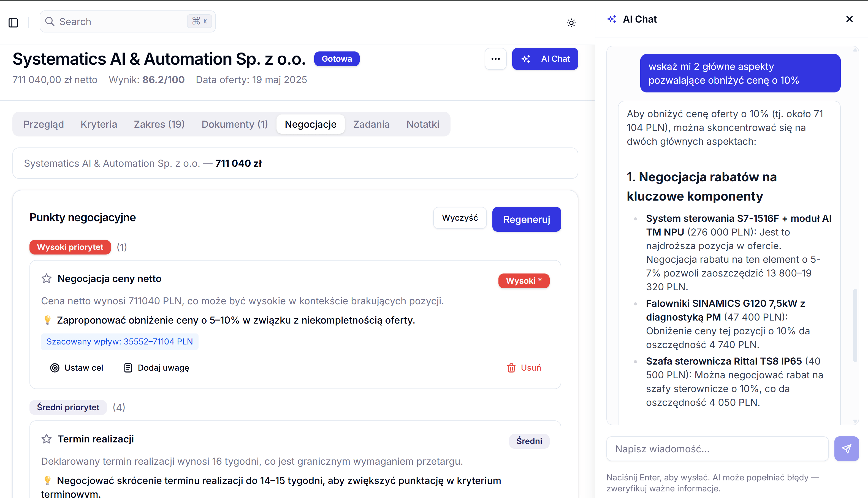Click the bold 711 040 zł summary price

[x=238, y=163]
